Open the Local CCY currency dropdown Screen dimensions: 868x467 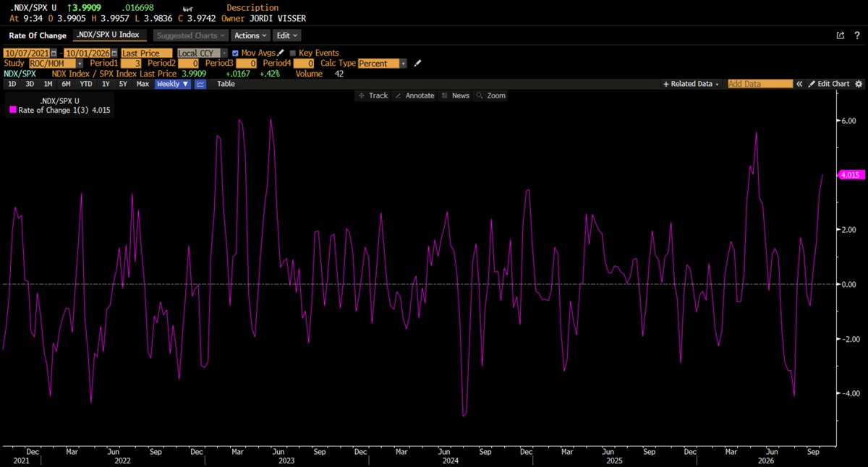[x=203, y=53]
